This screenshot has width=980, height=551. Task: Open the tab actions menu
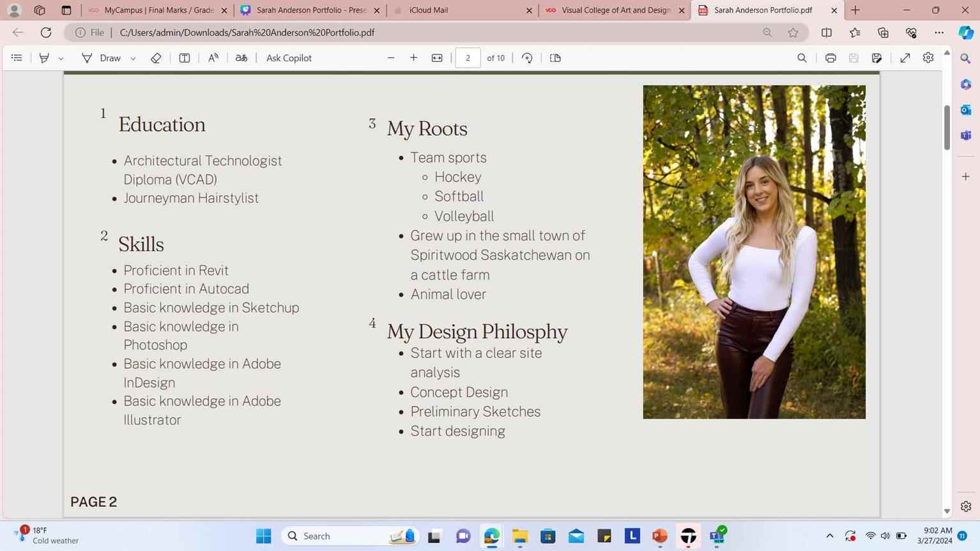66,10
